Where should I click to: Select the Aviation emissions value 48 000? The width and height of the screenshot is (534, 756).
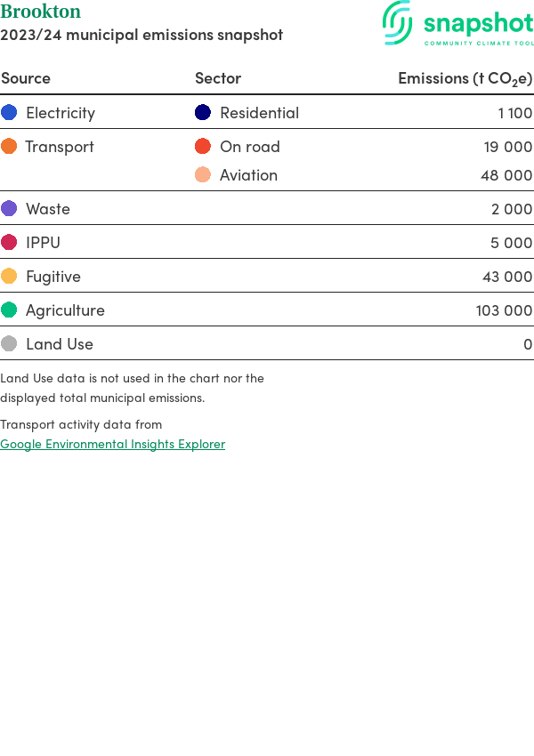click(x=506, y=175)
